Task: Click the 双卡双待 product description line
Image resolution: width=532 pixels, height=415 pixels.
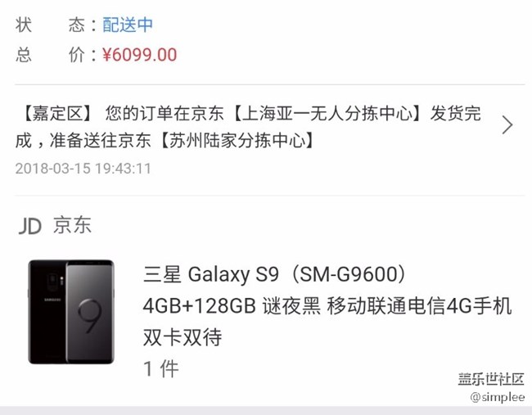Action: click(183, 337)
